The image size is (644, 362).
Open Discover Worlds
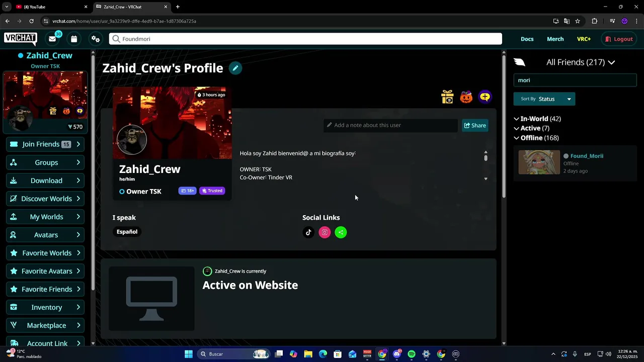pos(45,199)
